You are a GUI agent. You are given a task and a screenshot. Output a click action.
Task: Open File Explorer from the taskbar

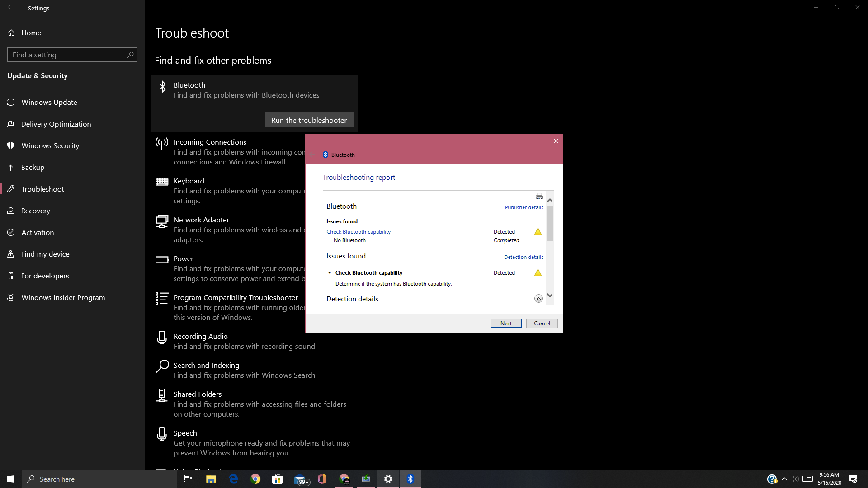click(211, 479)
